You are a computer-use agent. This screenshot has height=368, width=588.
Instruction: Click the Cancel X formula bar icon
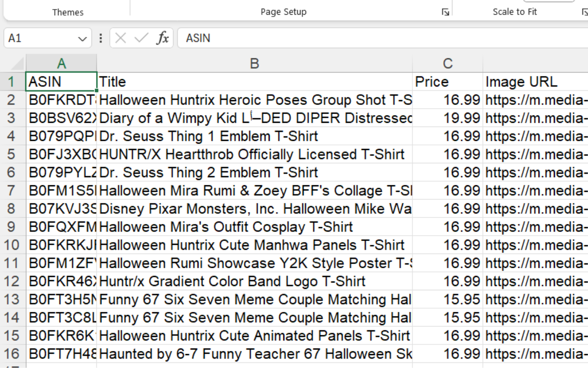[120, 38]
